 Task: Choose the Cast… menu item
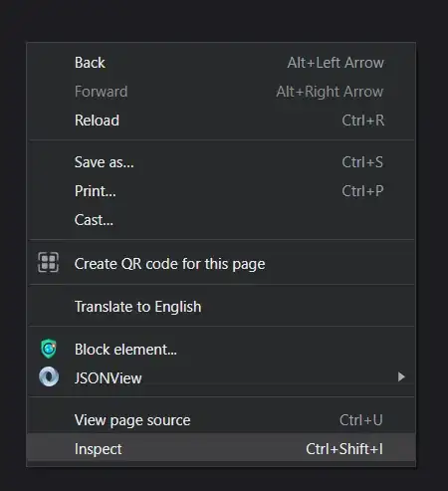click(221, 220)
